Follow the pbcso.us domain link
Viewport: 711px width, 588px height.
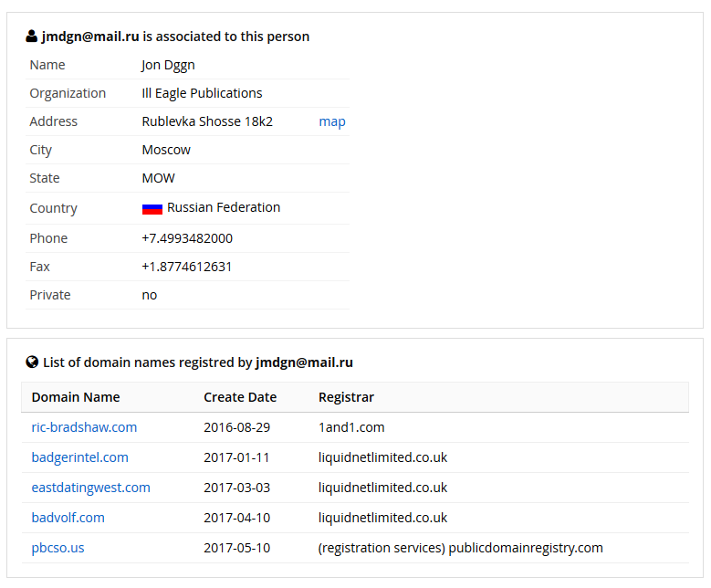58,548
